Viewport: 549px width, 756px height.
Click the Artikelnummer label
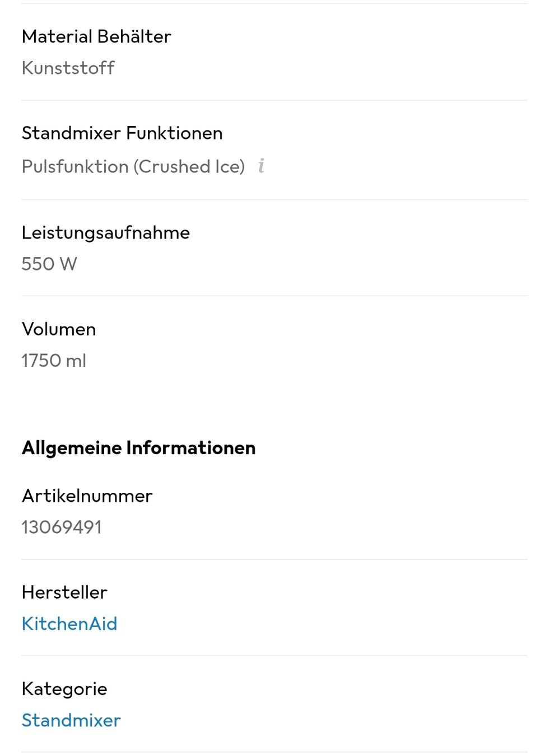point(87,496)
